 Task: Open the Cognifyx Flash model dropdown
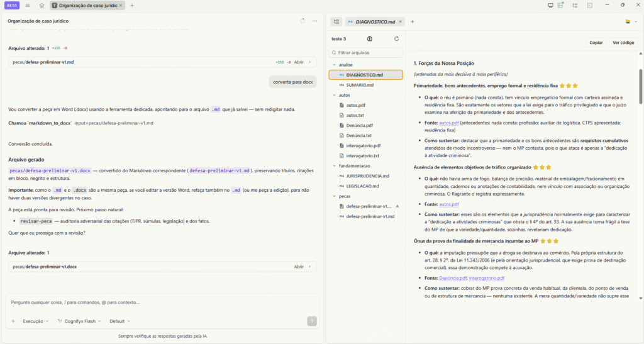click(x=79, y=321)
